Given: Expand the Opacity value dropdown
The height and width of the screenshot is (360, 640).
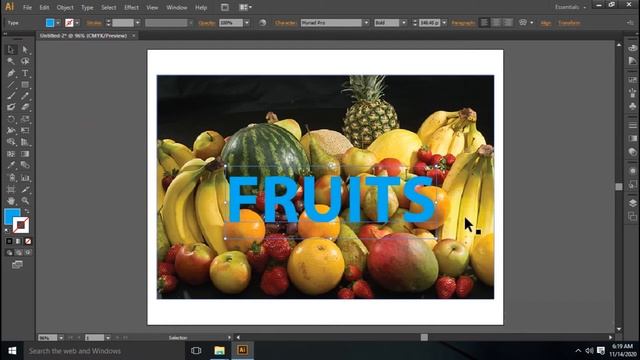Looking at the screenshot, I should [247, 23].
